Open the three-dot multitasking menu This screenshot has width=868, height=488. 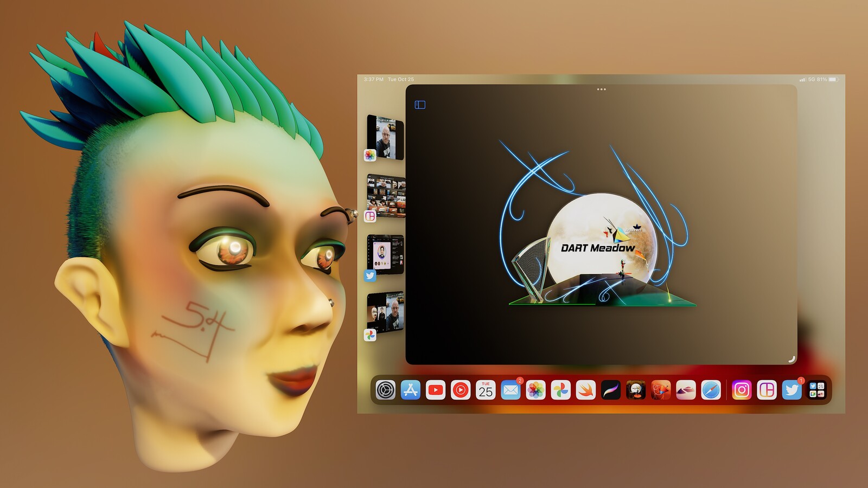[x=601, y=89]
